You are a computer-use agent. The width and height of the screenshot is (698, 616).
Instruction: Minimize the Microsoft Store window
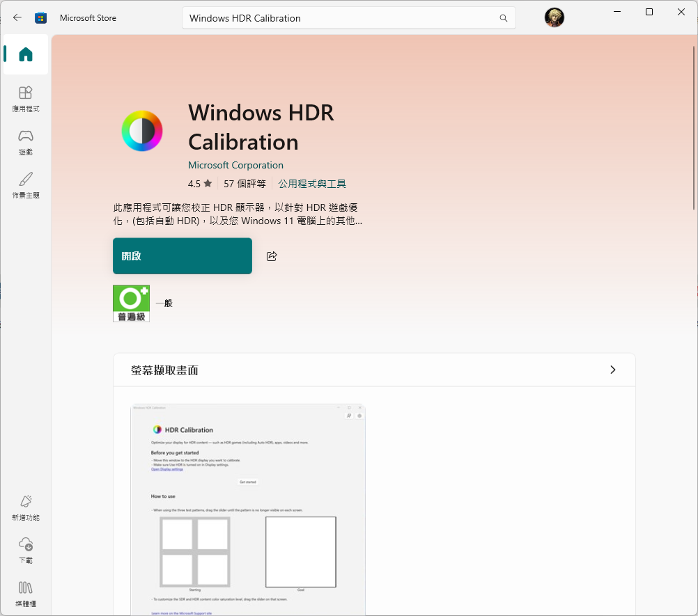pos(617,12)
